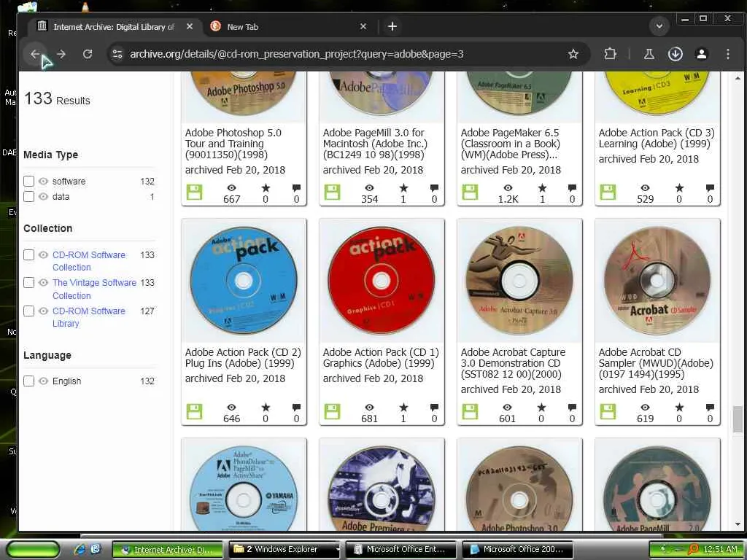Image resolution: width=747 pixels, height=560 pixels.
Task: Go back with the browser back arrow
Action: (x=35, y=54)
